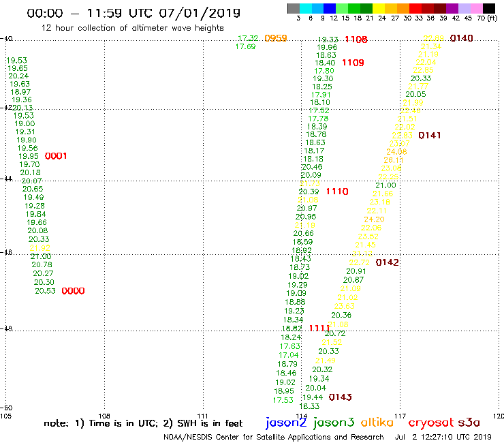
Task: Select the 17.04 wave height value
Action: coord(288,355)
